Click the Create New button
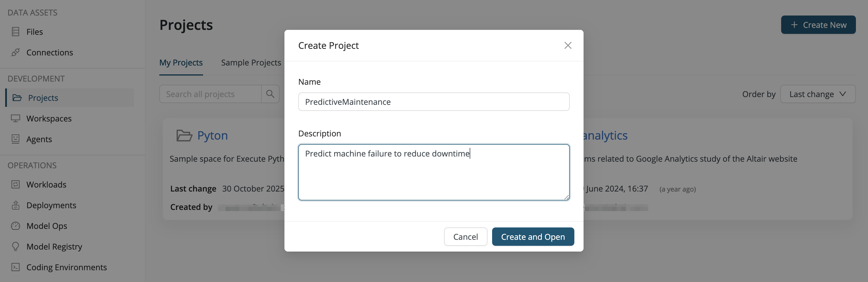The width and height of the screenshot is (868, 282). 819,25
